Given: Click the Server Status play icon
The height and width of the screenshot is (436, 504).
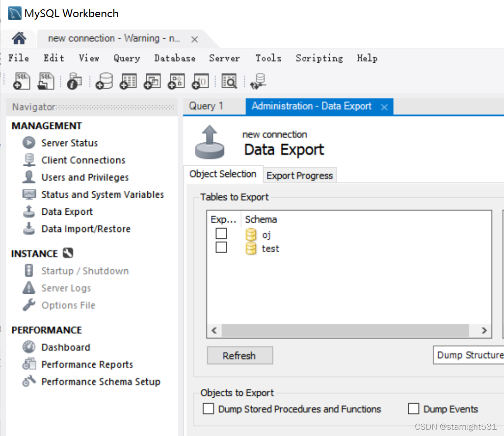Looking at the screenshot, I should [29, 143].
